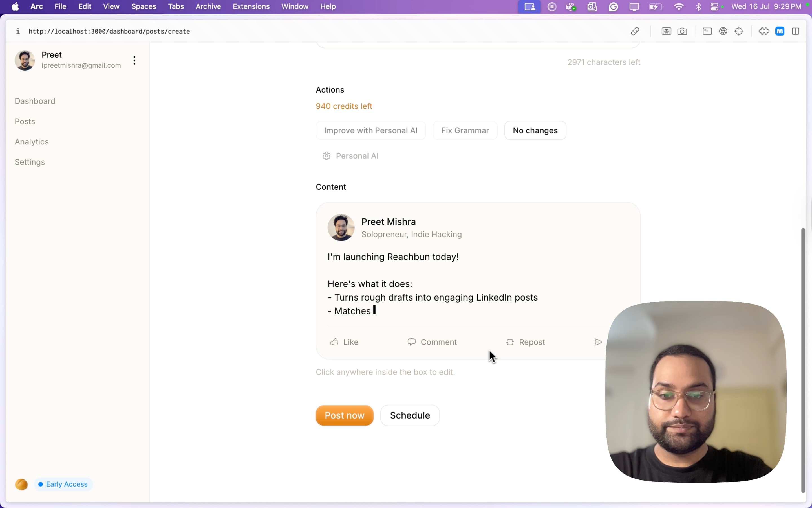
Task: Click Improve with Personal AI button
Action: pos(371,130)
